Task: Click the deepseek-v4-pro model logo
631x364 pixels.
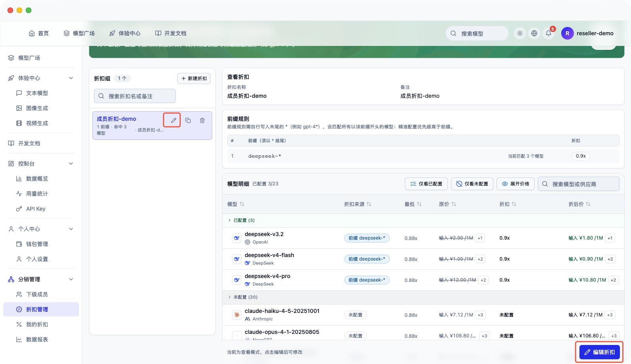Action: (237, 280)
